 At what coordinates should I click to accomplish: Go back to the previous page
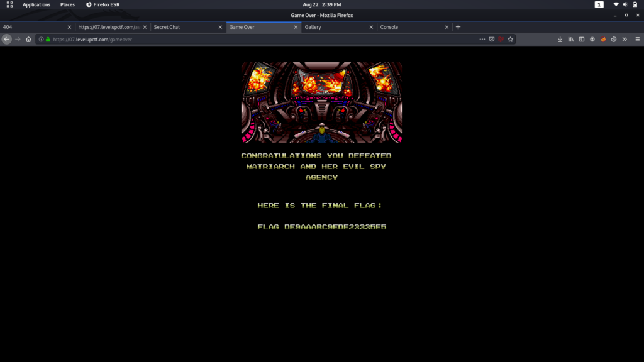point(6,40)
